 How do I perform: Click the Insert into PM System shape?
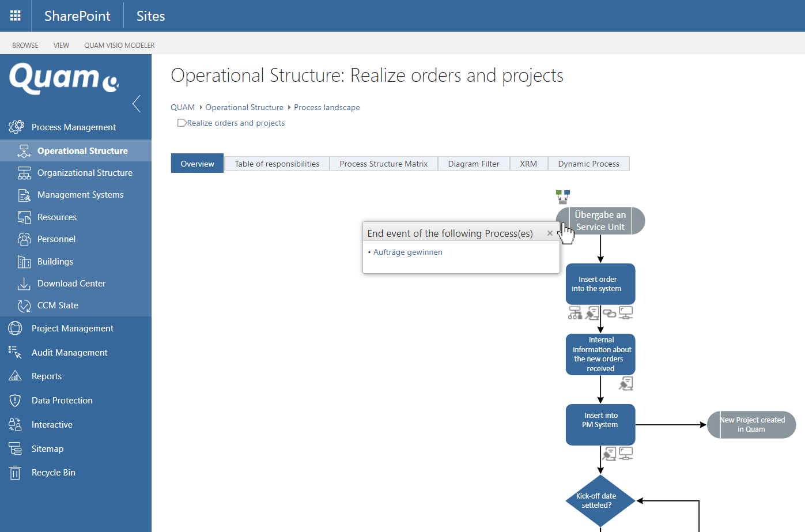[x=600, y=425]
